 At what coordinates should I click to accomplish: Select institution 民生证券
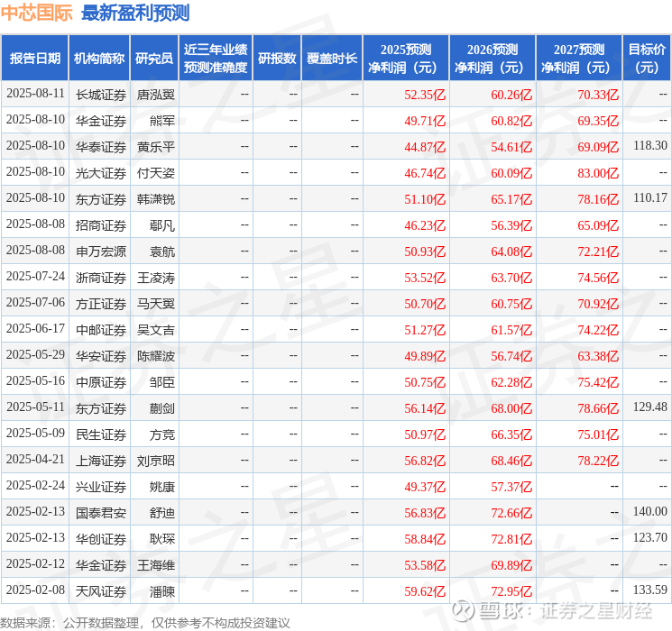(x=101, y=434)
